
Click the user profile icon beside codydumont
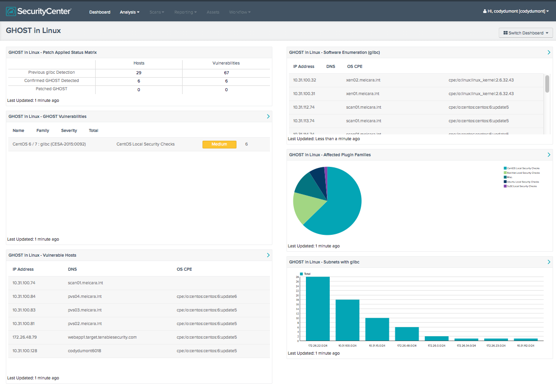(485, 11)
